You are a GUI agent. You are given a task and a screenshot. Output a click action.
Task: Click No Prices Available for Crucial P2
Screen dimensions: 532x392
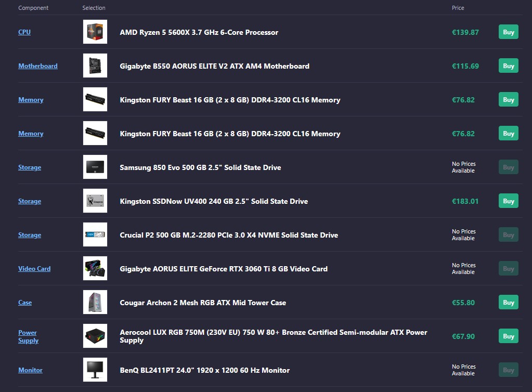point(463,234)
